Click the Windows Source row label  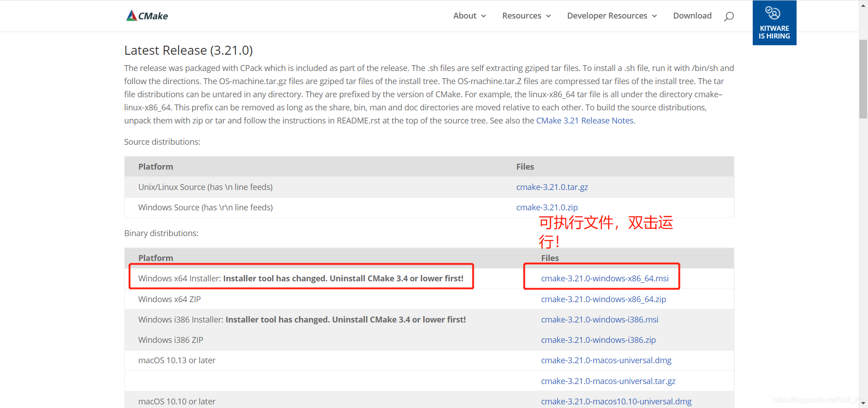206,208
